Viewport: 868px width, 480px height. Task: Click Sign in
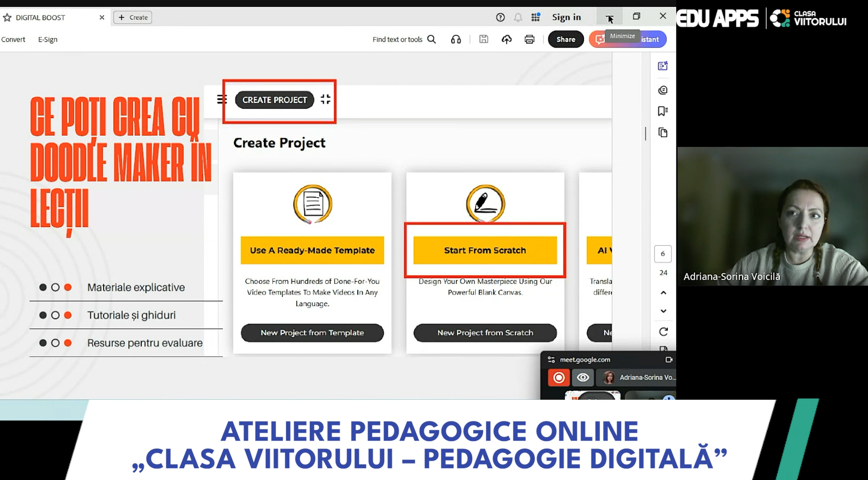(x=566, y=17)
